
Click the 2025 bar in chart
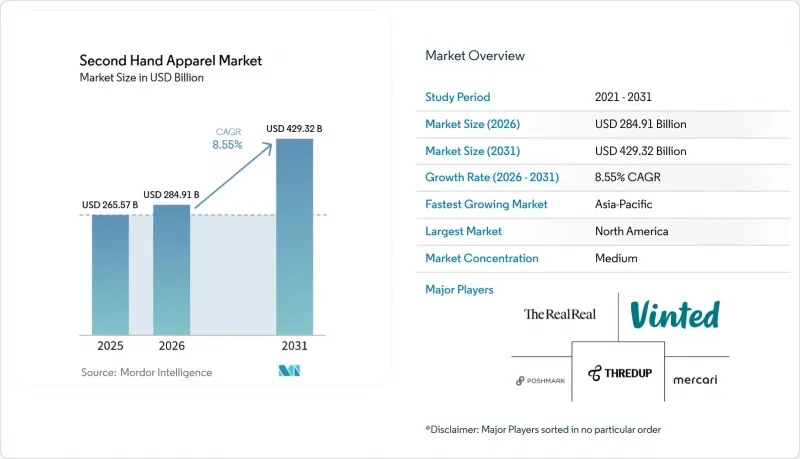coord(110,275)
